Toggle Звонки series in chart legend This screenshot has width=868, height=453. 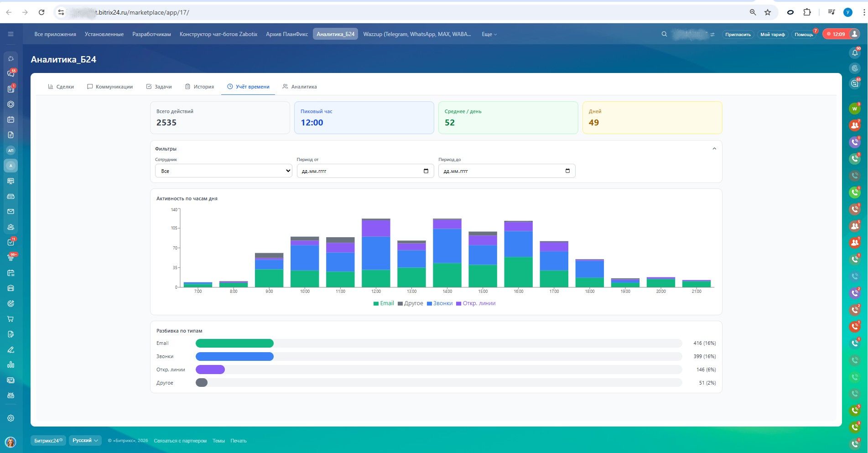coord(440,303)
